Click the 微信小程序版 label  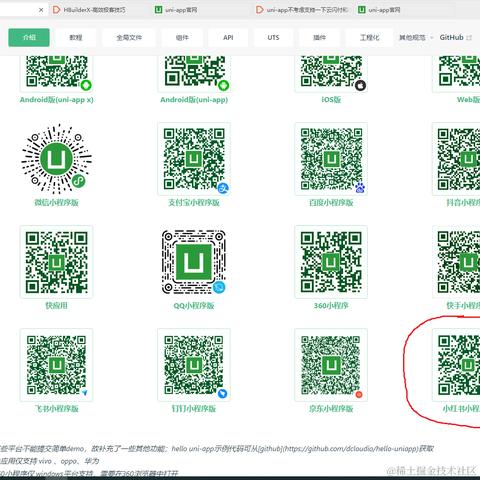(x=56, y=203)
